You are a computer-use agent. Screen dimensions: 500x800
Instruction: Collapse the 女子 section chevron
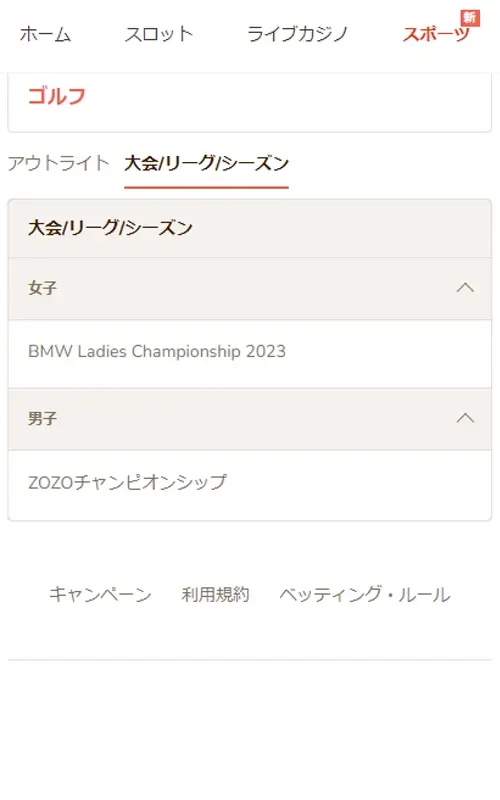point(465,288)
